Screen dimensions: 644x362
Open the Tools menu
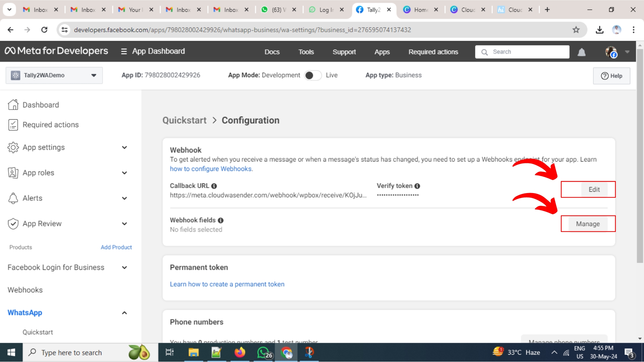pos(306,52)
